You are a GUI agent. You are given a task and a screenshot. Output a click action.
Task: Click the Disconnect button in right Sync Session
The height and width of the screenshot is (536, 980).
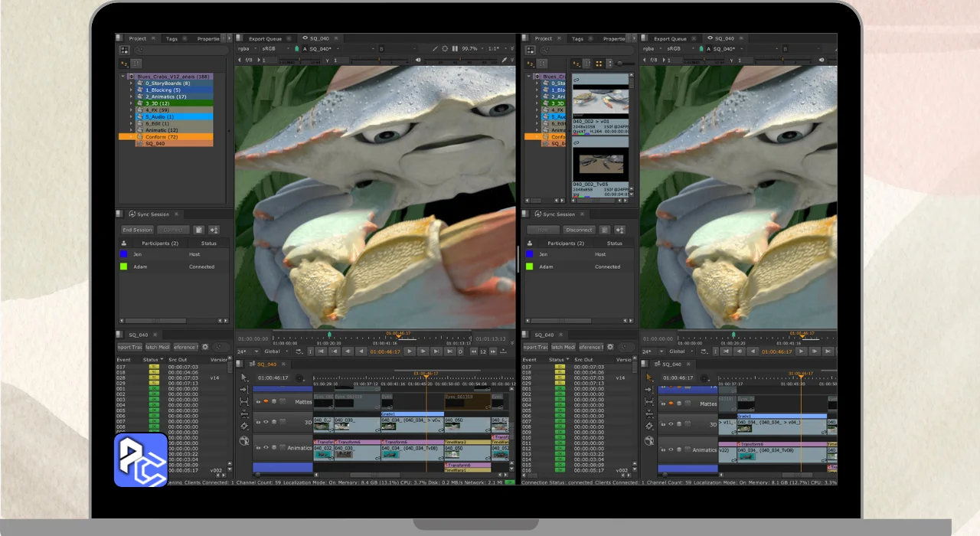pyautogui.click(x=579, y=230)
